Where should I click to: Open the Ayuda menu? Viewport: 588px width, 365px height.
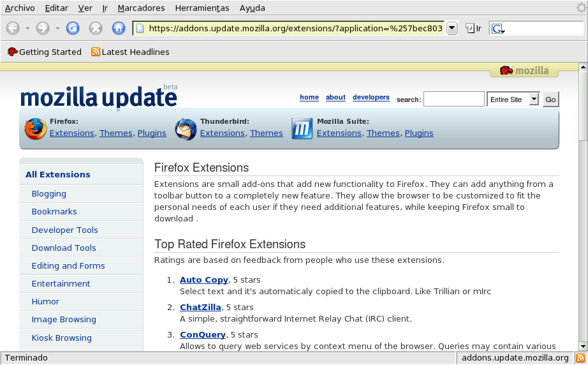click(x=253, y=8)
